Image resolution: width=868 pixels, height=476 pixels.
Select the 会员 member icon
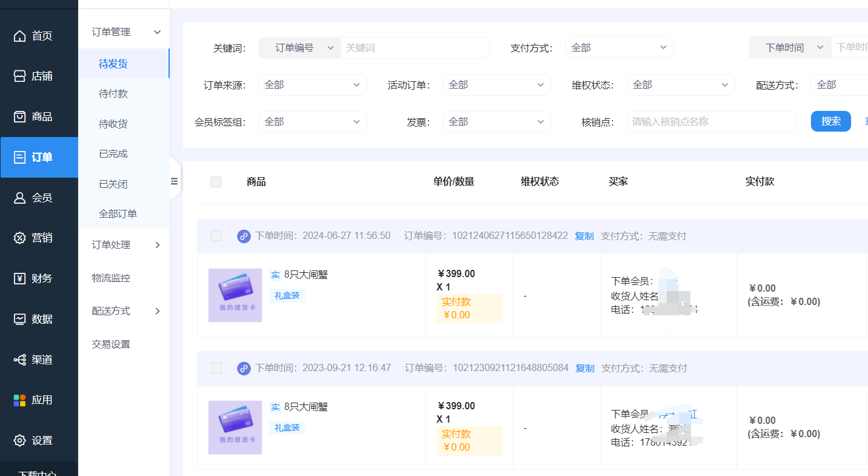point(20,198)
